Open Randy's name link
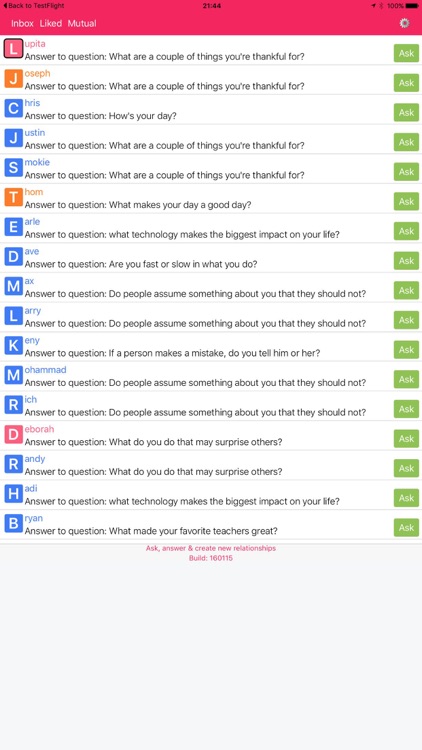Screen dimensions: 422x750 point(35,459)
